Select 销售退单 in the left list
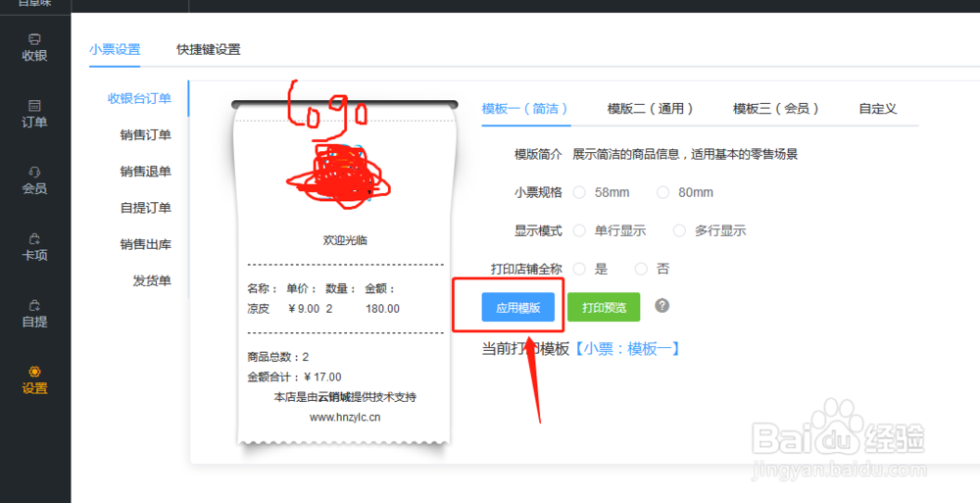This screenshot has width=980, height=503. (x=146, y=172)
